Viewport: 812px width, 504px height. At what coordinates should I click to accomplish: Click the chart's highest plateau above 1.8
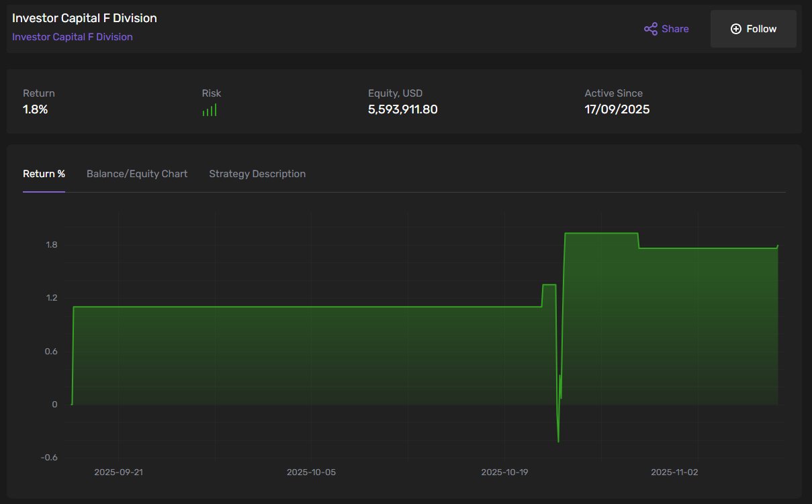click(601, 234)
